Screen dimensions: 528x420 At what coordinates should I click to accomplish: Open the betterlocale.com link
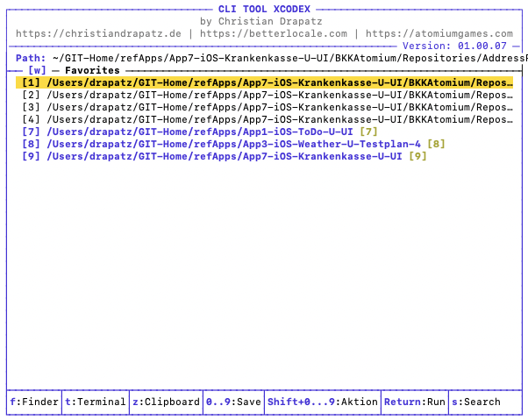pyautogui.click(x=274, y=33)
